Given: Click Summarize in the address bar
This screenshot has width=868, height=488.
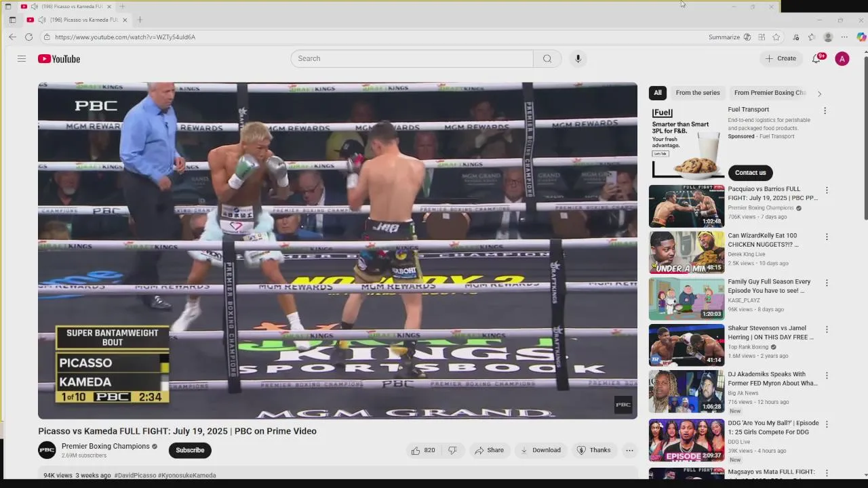Looking at the screenshot, I should 724,37.
